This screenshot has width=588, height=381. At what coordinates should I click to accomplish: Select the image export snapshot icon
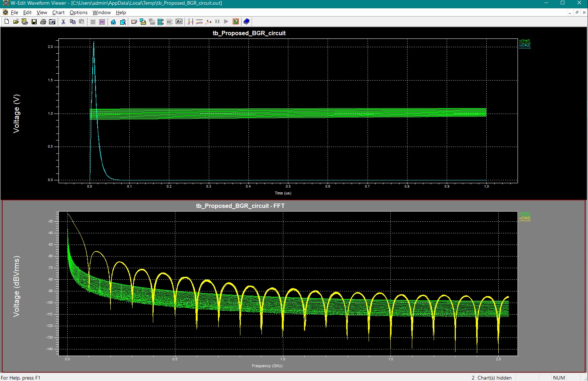236,21
